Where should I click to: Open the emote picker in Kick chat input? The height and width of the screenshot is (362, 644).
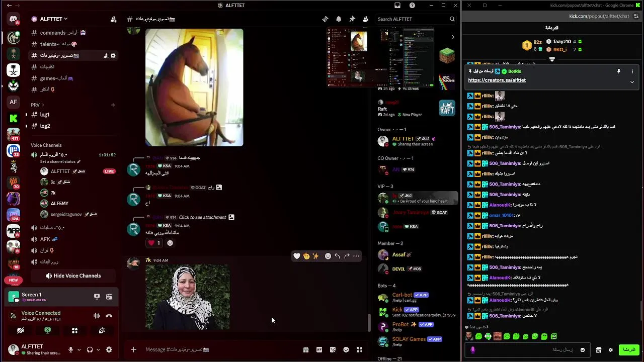pos(583,350)
